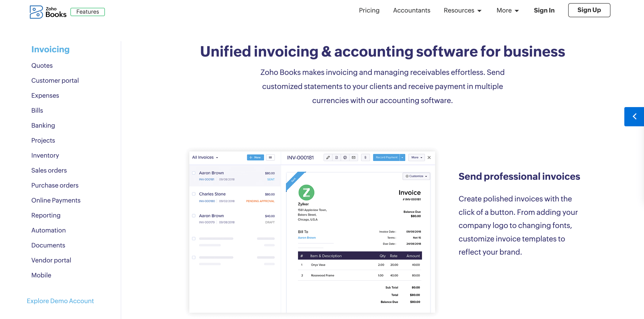Click the edit pencil icon on INV-000181

(x=329, y=157)
